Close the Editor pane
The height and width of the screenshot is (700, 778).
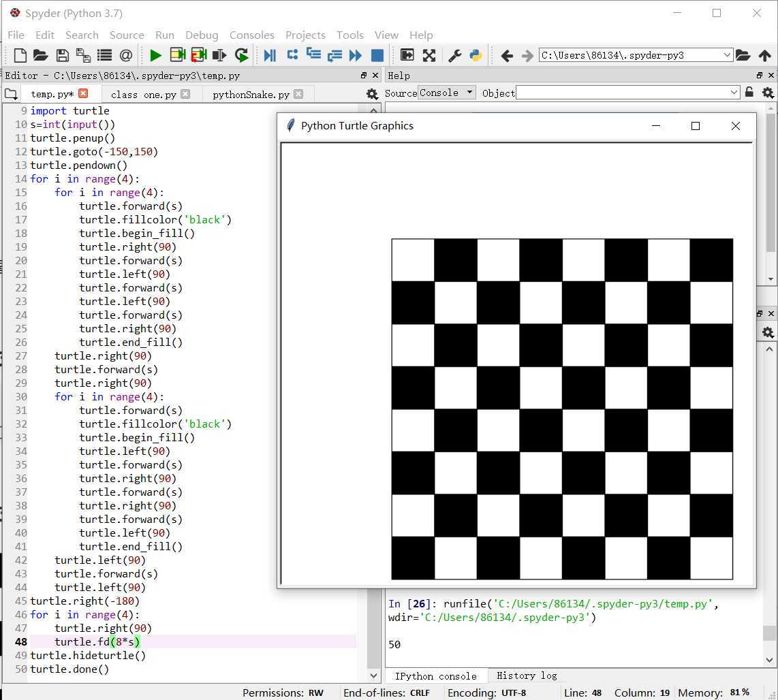(375, 76)
